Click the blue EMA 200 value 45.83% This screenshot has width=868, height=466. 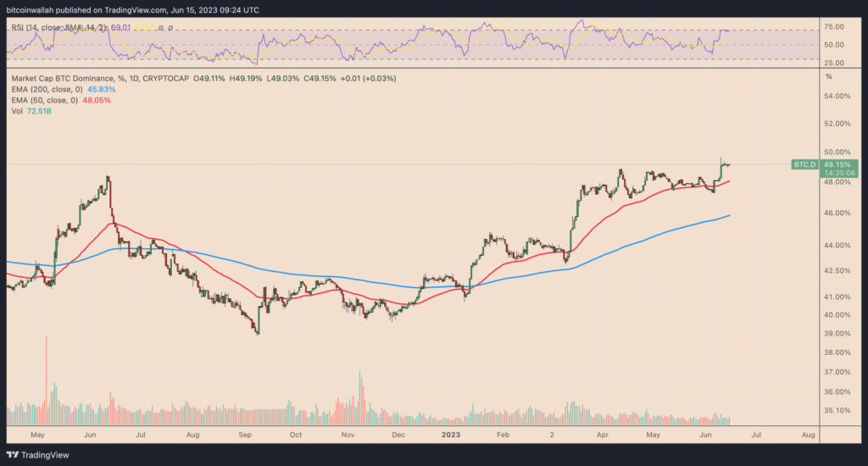(102, 89)
